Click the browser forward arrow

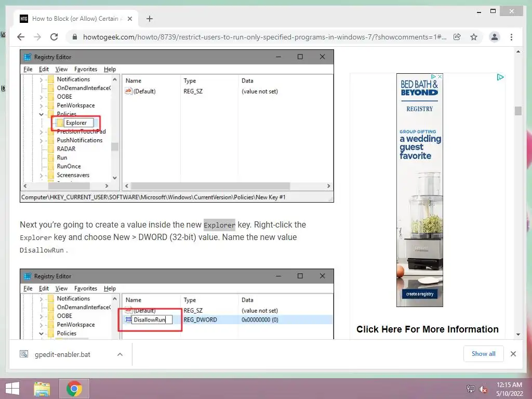(37, 37)
